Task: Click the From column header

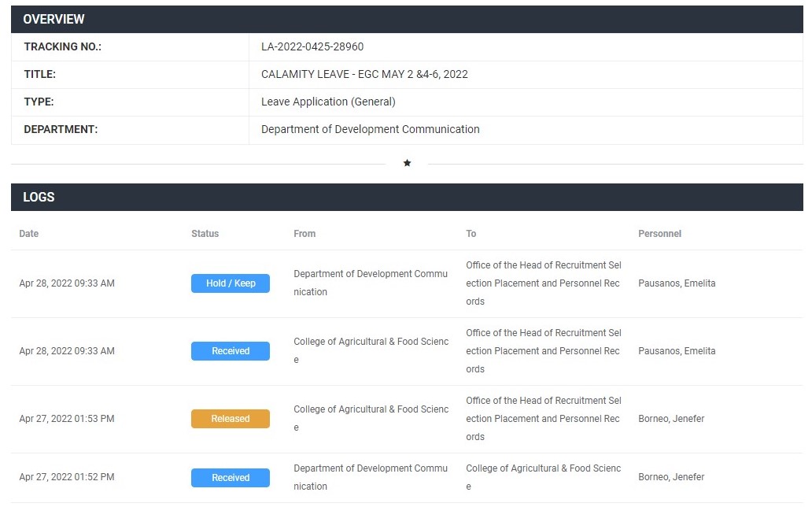Action: (304, 234)
